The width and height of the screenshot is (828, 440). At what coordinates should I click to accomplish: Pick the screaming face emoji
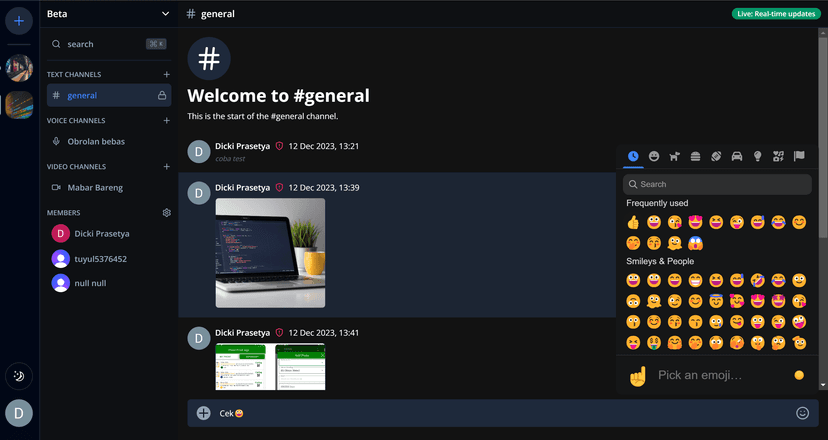coord(695,243)
